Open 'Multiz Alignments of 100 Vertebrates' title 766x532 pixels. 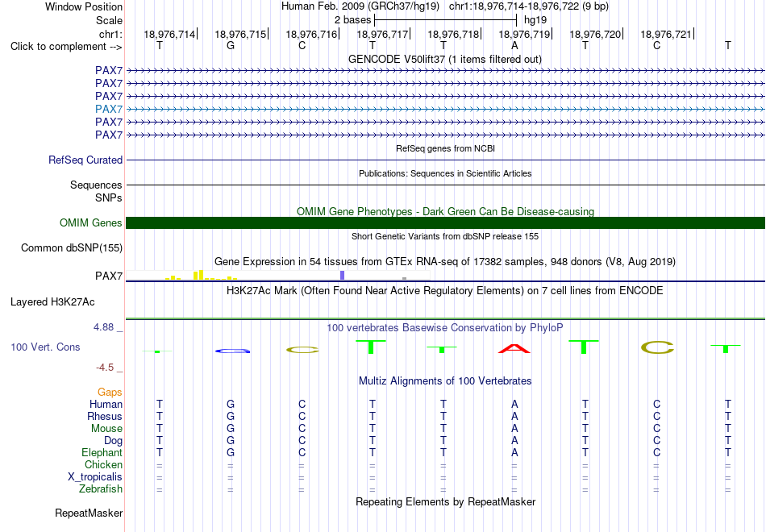445,381
